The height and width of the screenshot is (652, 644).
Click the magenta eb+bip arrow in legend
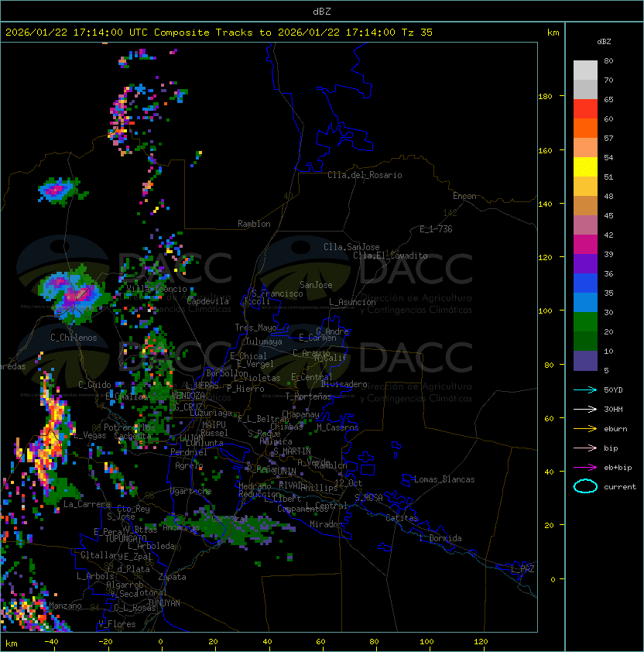coord(585,468)
